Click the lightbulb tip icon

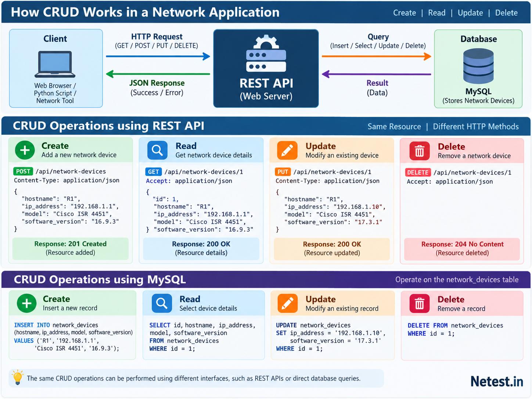(x=17, y=377)
